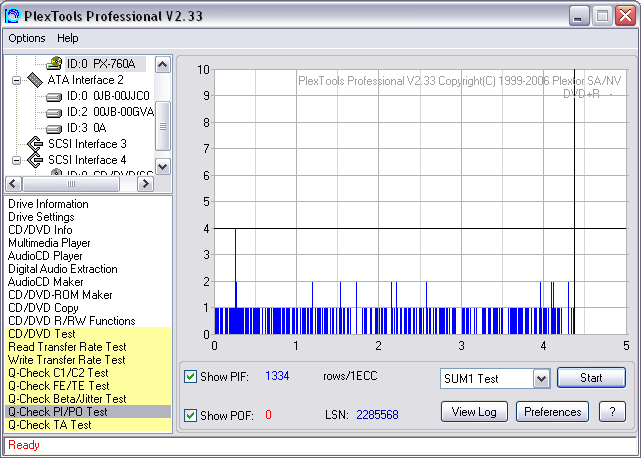Open AudioCD Player
The height and width of the screenshot is (458, 641).
click(45, 256)
